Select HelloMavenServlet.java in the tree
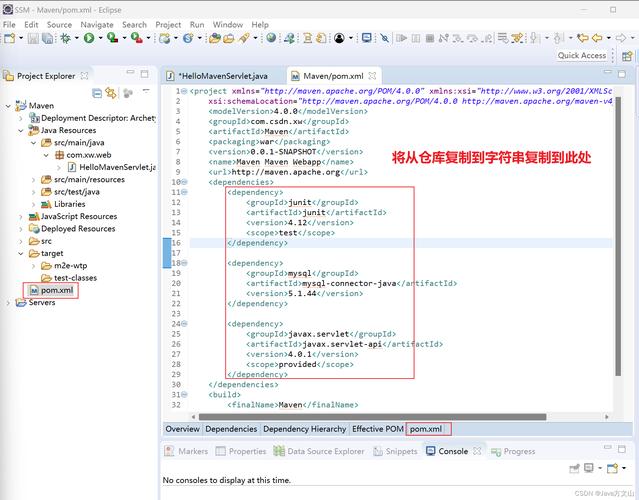639x500 pixels. (x=112, y=167)
